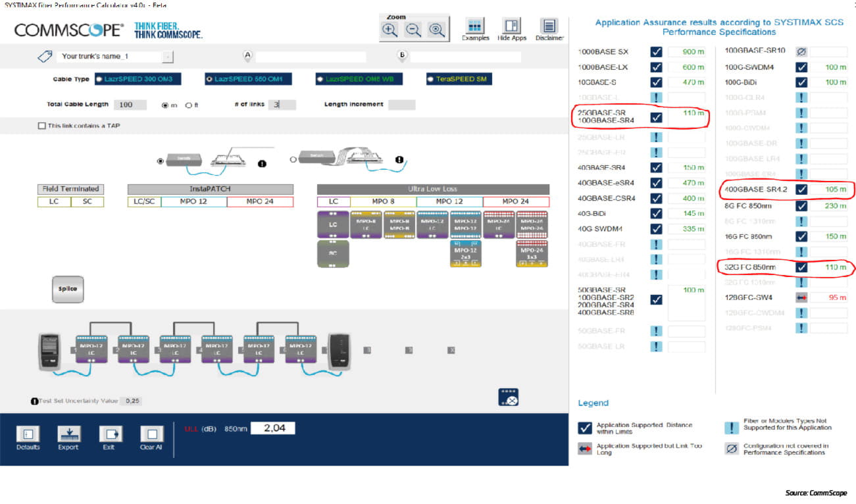Select link module number 4 in the channel
Screen dimensions: 856x504
(216, 349)
